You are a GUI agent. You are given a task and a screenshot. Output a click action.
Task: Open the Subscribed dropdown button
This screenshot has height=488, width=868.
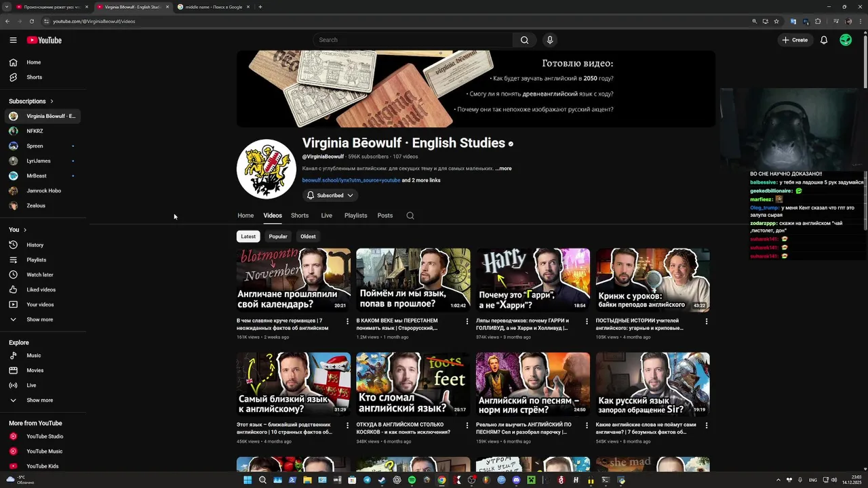click(x=330, y=195)
